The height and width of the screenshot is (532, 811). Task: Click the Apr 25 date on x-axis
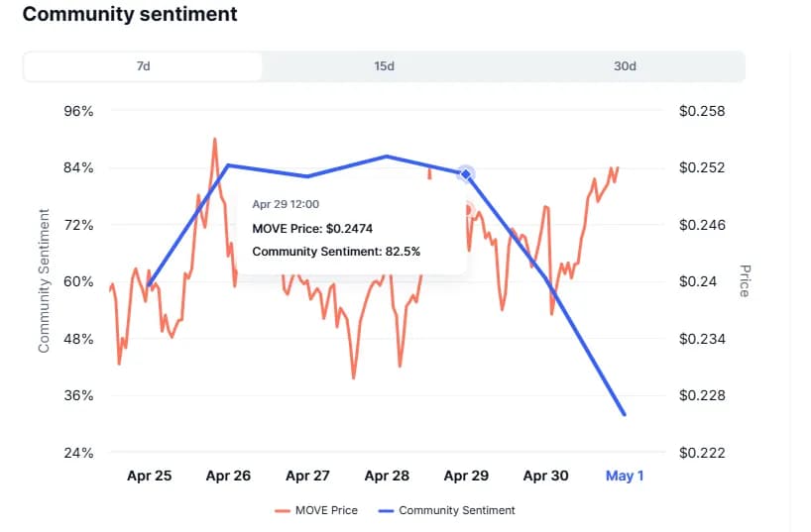[149, 476]
